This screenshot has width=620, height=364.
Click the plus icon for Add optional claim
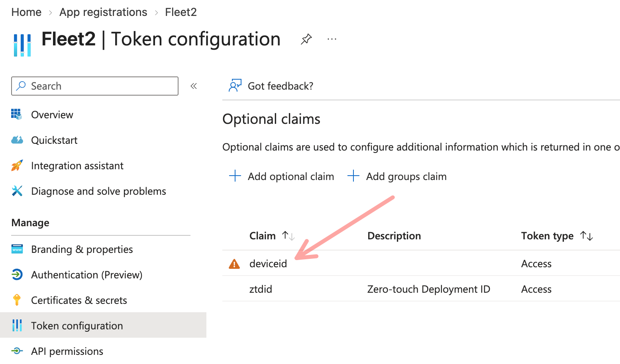click(235, 176)
